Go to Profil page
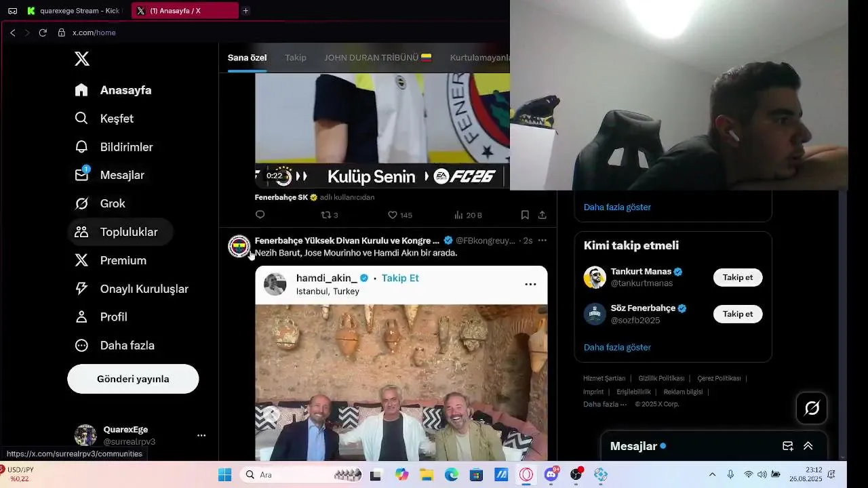This screenshot has width=868, height=488. [101, 317]
